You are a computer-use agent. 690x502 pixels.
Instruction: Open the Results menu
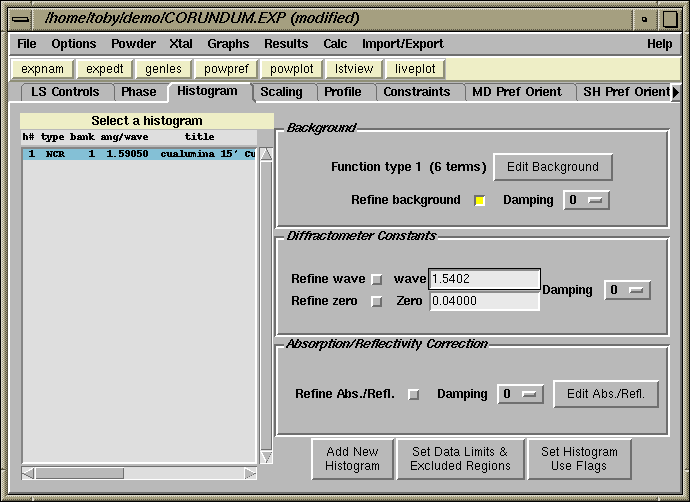[x=286, y=44]
